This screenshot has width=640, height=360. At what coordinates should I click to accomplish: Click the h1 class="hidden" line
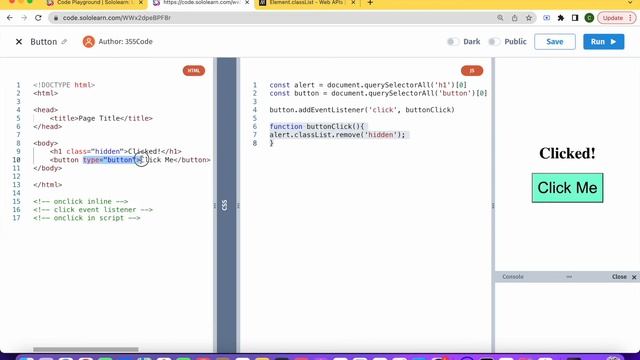(116, 151)
